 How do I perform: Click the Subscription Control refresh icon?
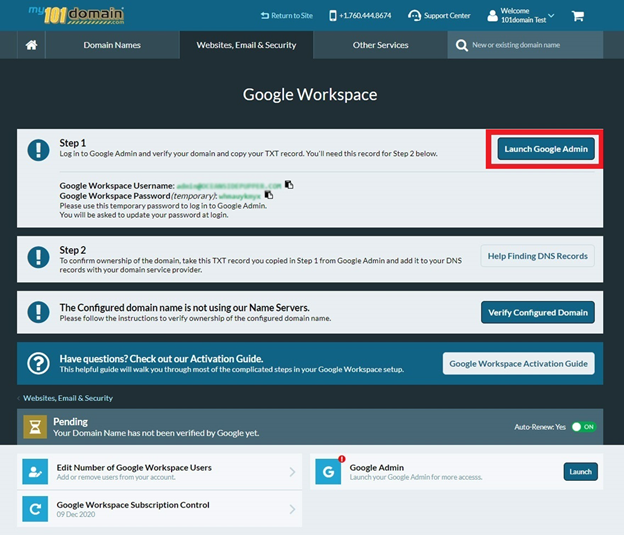(x=36, y=509)
